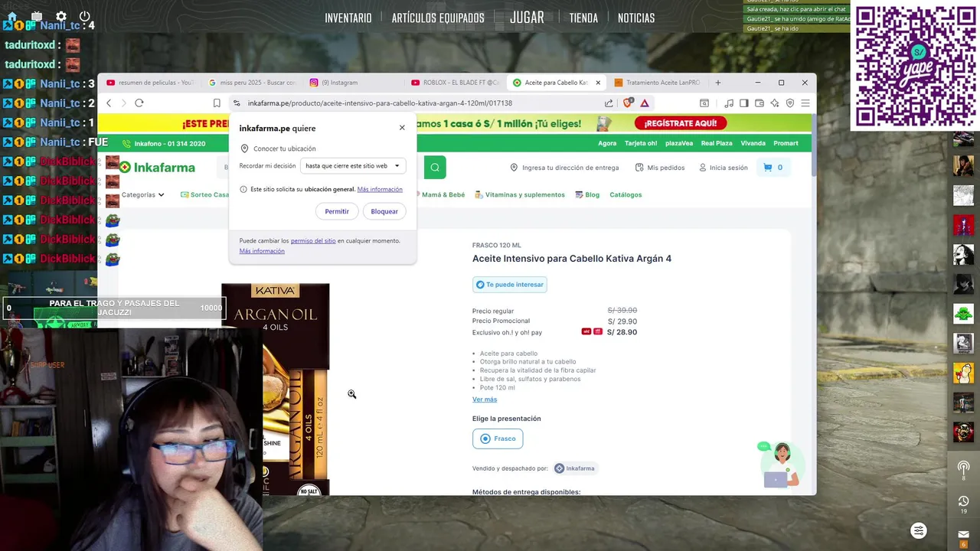Toggle the browser sidebar panel icon
The height and width of the screenshot is (551, 980).
pyautogui.click(x=743, y=103)
